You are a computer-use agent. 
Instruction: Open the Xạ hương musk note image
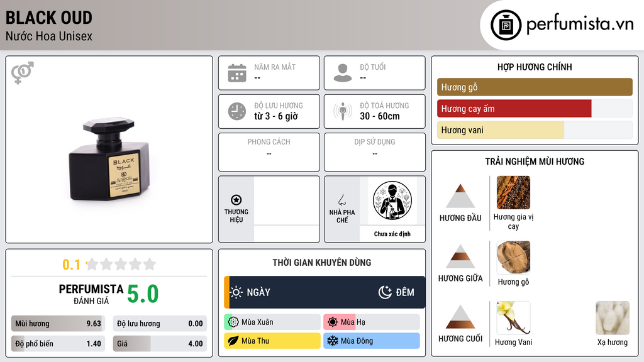(x=613, y=317)
